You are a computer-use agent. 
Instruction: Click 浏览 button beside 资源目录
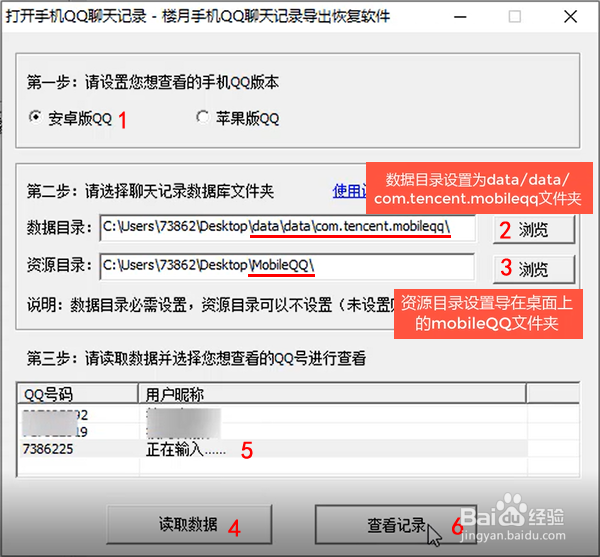pos(534,269)
